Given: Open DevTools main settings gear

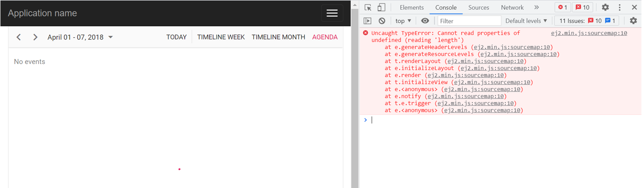Looking at the screenshot, I should 605,8.
